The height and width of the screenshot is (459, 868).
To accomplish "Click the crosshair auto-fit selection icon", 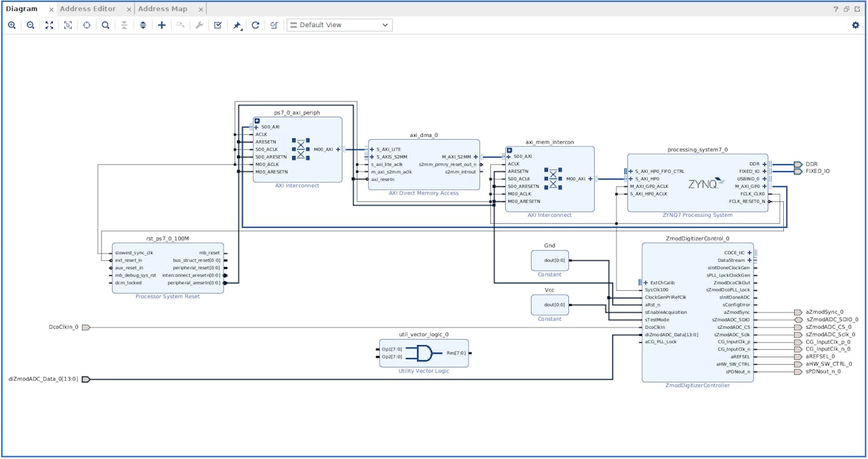I will [87, 25].
